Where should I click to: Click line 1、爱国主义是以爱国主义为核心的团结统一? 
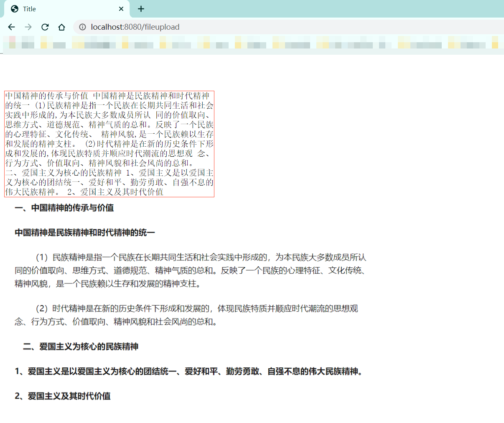click(189, 371)
